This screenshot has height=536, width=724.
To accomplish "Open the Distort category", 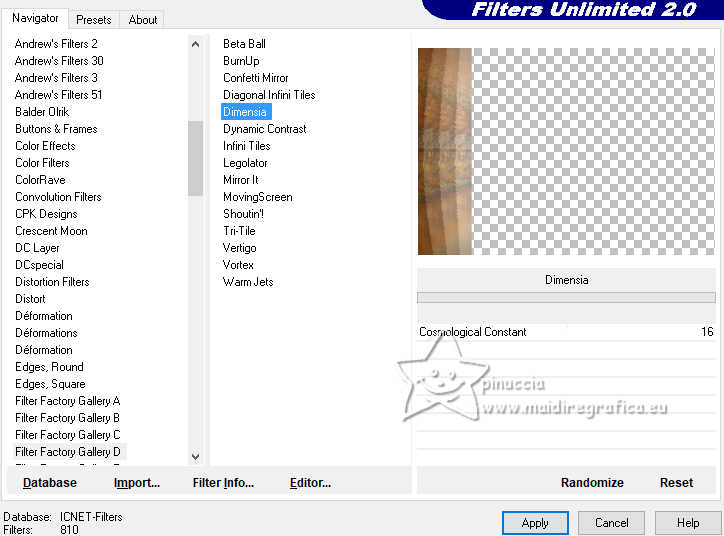I will click(x=30, y=299).
